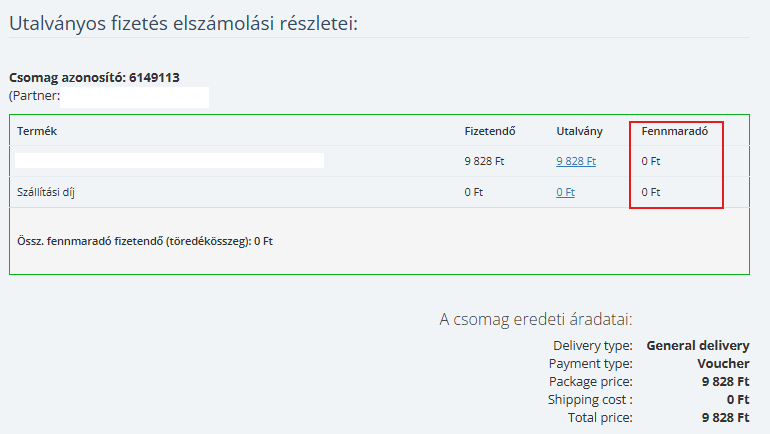This screenshot has width=770, height=434.
Task: Click the Utalványos fizetés elszámolási részletei heading
Action: pos(184,23)
